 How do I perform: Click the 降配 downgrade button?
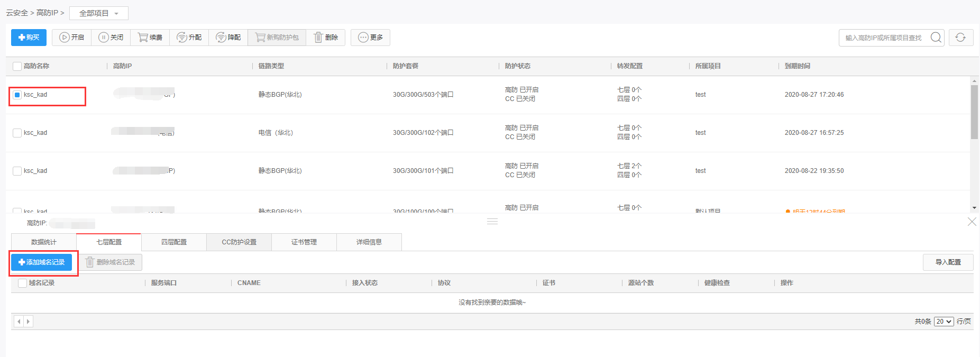pyautogui.click(x=228, y=38)
